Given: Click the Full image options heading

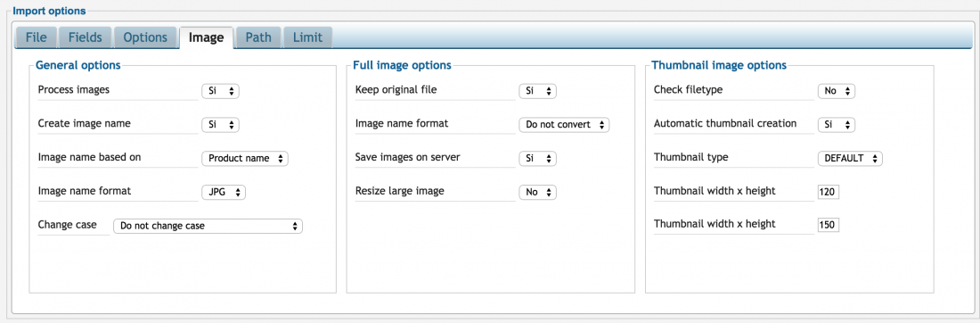Looking at the screenshot, I should point(402,64).
